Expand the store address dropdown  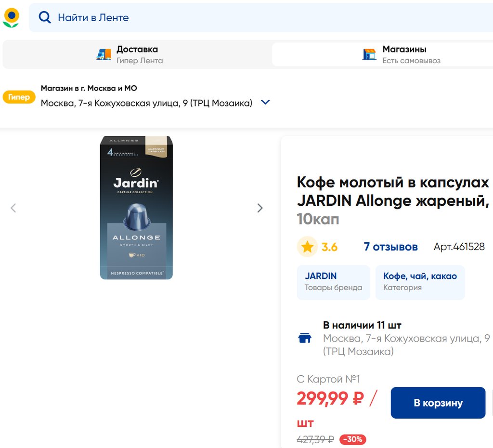tap(265, 103)
